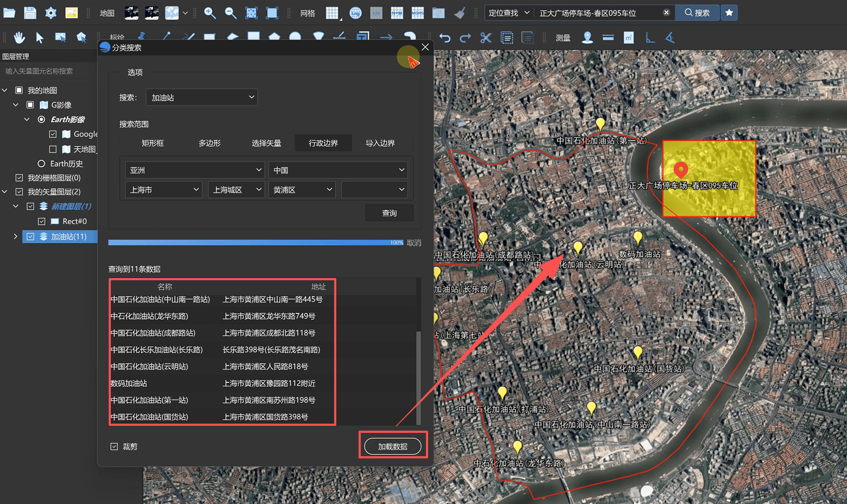
Task: Select the distance ruler measure tool
Action: [608, 37]
